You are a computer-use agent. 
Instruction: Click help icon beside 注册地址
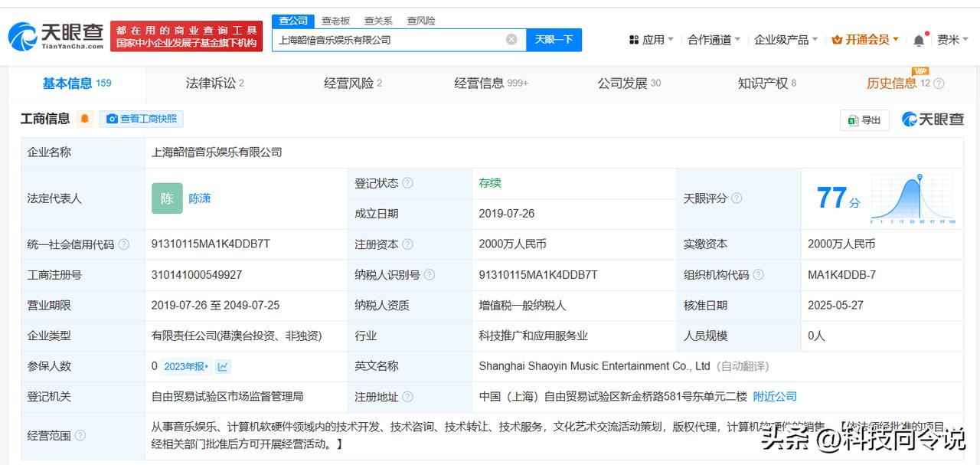[x=408, y=397]
